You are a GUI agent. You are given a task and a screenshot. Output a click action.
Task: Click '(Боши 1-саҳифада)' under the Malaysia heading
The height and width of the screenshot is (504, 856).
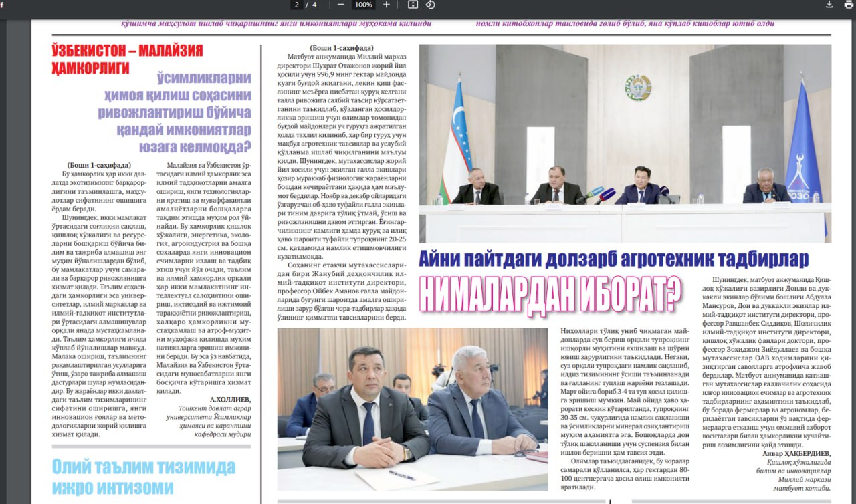coord(99,165)
